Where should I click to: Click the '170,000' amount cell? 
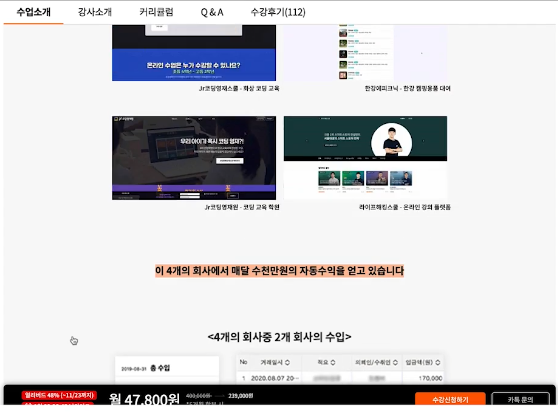tap(430, 378)
